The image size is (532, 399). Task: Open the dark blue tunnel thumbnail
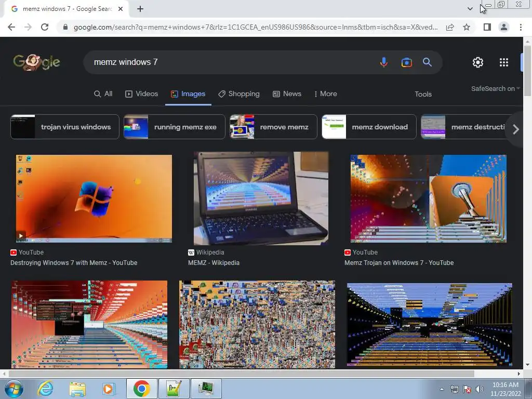pos(430,325)
